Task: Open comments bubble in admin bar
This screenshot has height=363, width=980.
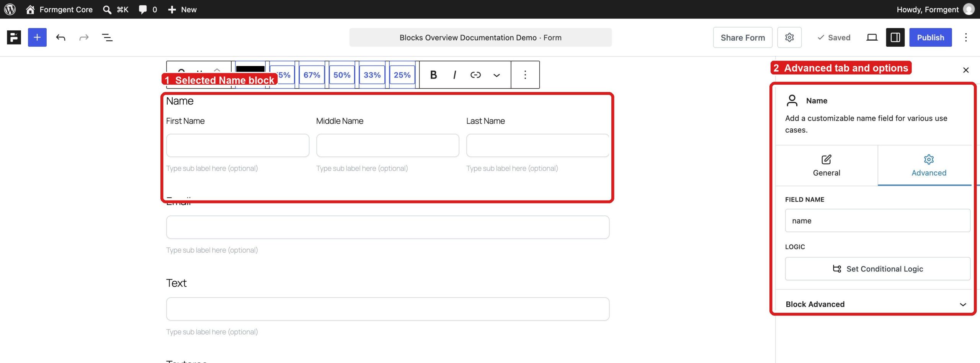Action: pyautogui.click(x=148, y=9)
